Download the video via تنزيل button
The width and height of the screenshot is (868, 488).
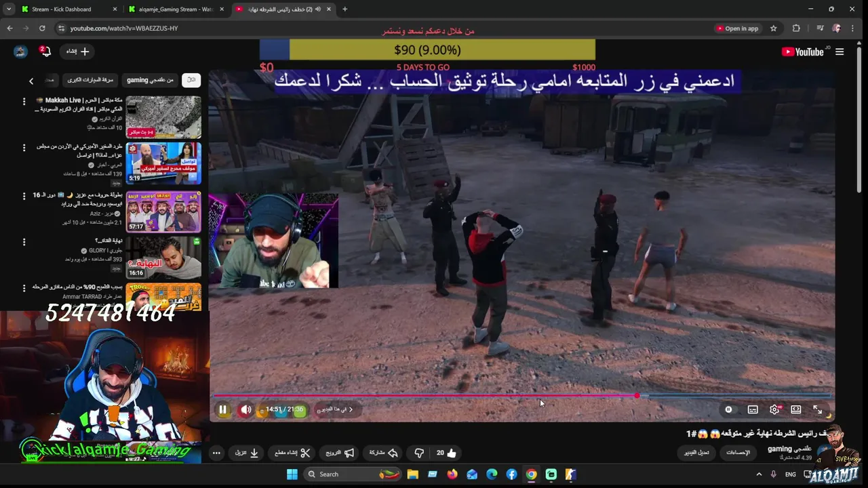pyautogui.click(x=247, y=453)
